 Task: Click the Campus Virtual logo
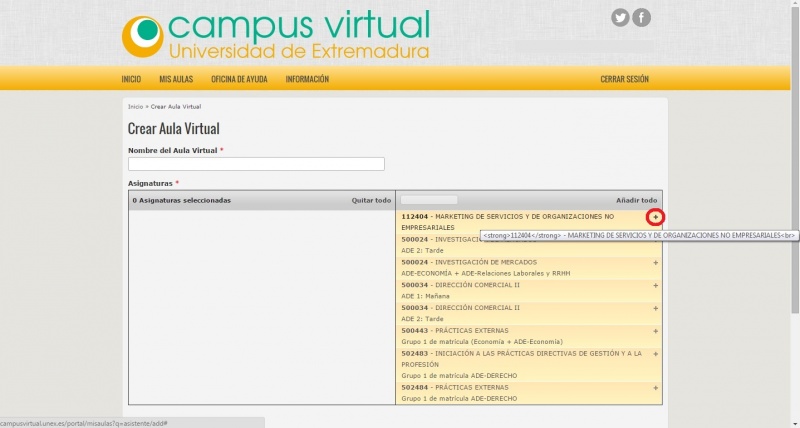(275, 35)
